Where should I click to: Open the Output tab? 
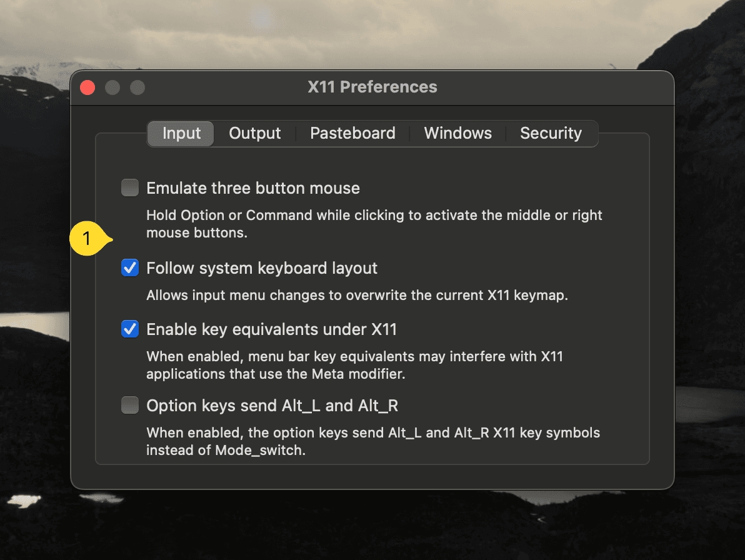[x=254, y=134]
